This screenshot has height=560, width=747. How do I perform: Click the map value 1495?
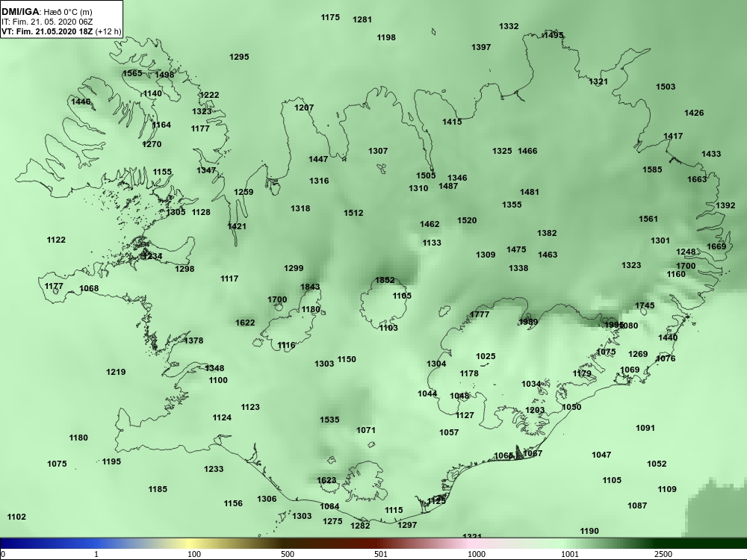coord(553,35)
